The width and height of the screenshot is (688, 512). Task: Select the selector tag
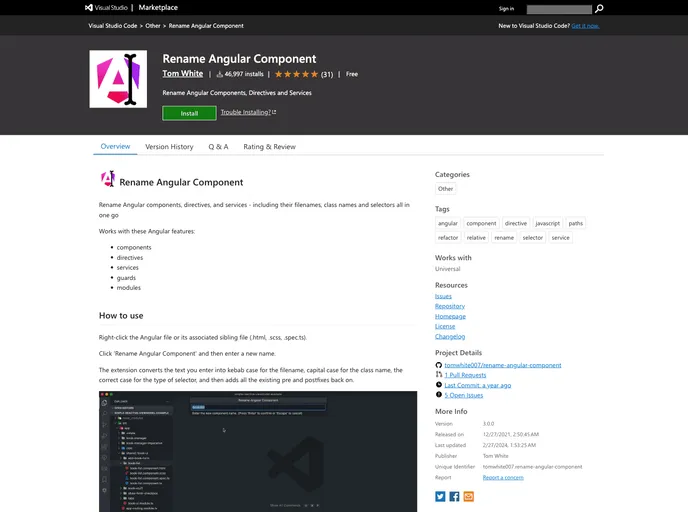coord(533,237)
